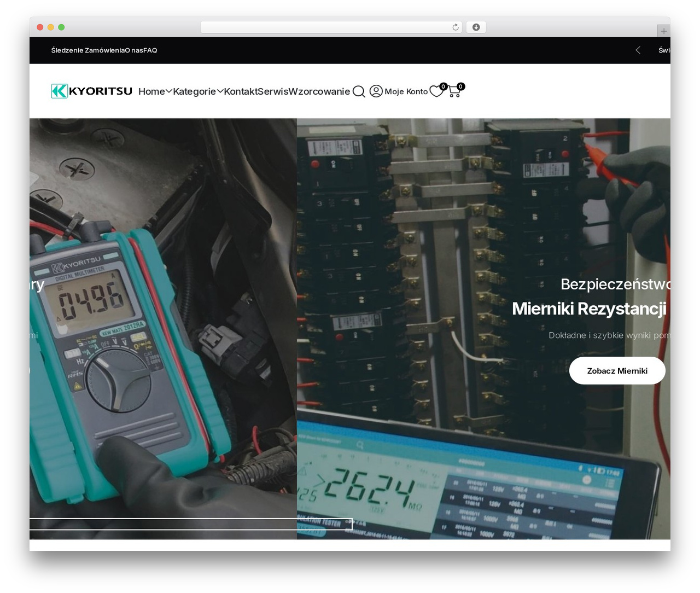
Task: Go to the Kontakt page
Action: click(x=240, y=91)
